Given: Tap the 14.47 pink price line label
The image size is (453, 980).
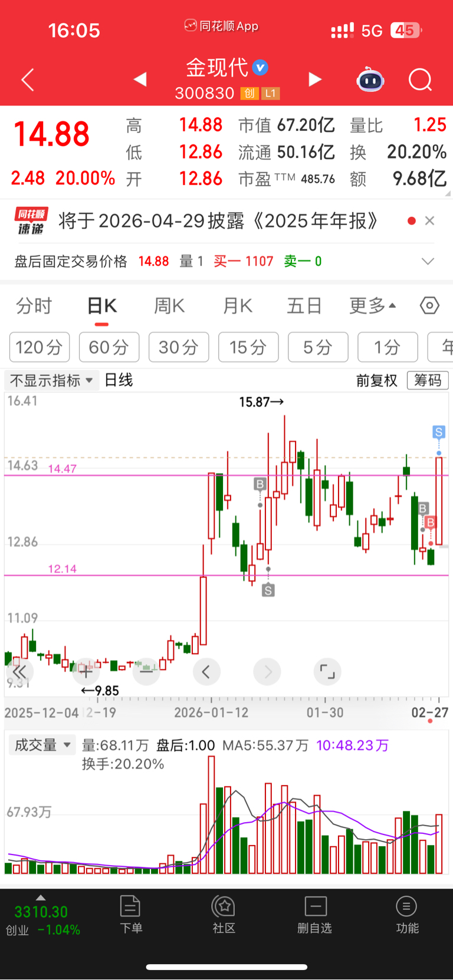Looking at the screenshot, I should click(62, 468).
